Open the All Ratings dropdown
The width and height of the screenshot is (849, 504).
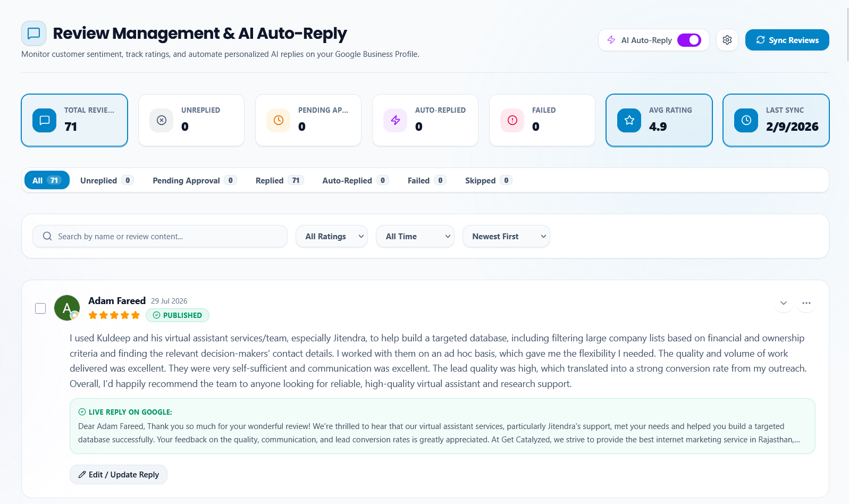pos(332,236)
